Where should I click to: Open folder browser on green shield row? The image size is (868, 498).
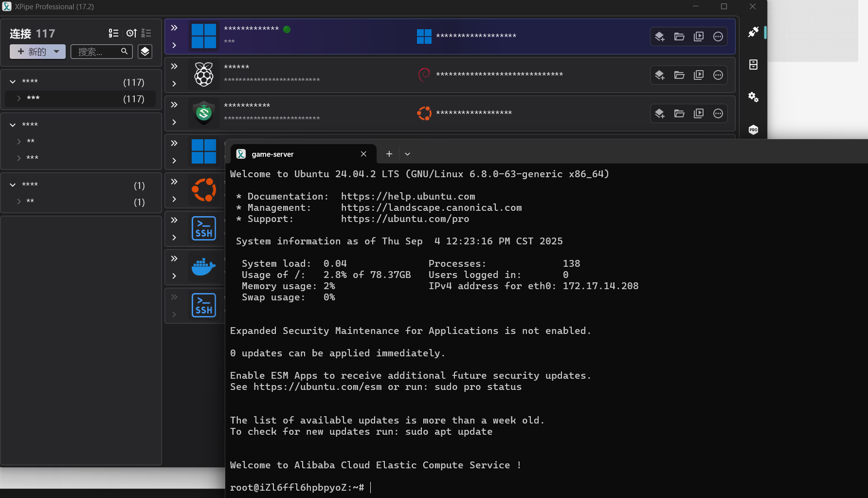(679, 113)
